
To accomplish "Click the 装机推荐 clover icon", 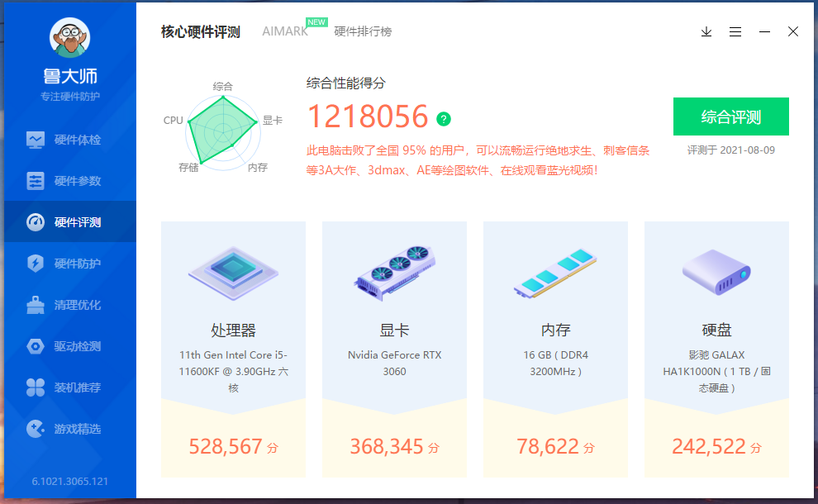I will (36, 388).
